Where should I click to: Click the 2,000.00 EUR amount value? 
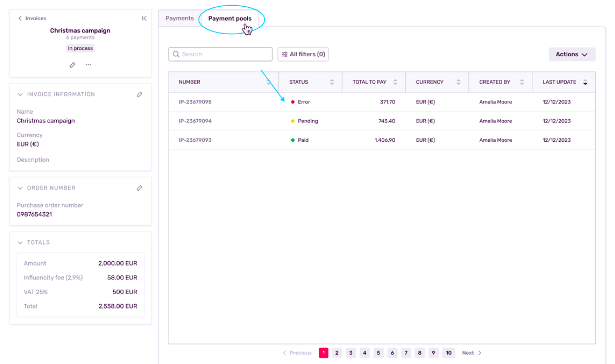point(118,264)
